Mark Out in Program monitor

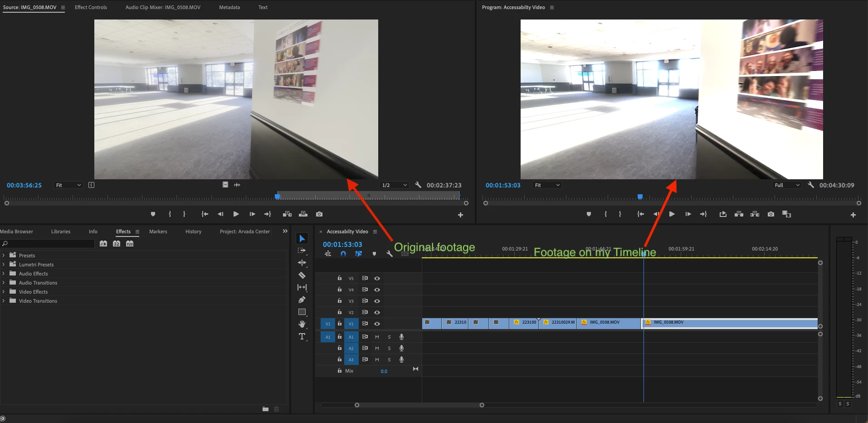(620, 214)
